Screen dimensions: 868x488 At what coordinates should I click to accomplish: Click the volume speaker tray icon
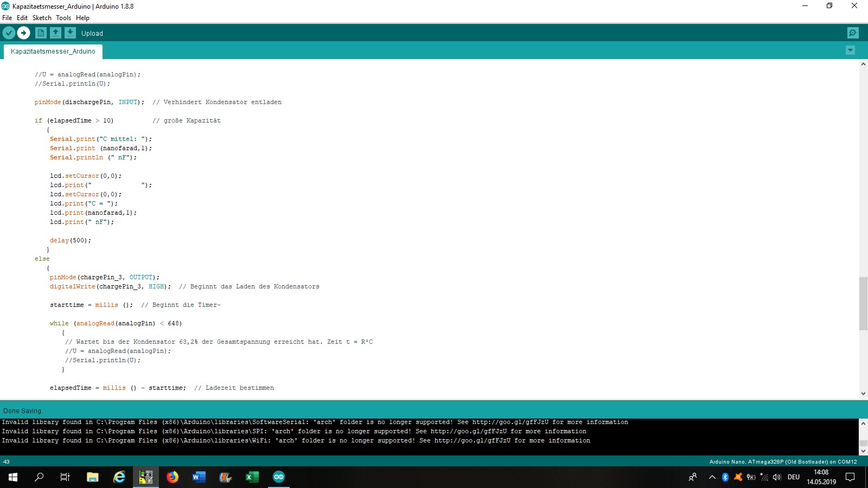tap(777, 477)
